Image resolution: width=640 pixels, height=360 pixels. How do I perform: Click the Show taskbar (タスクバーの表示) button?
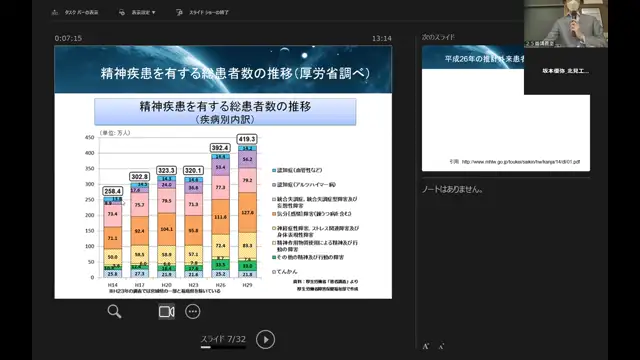[75, 12]
